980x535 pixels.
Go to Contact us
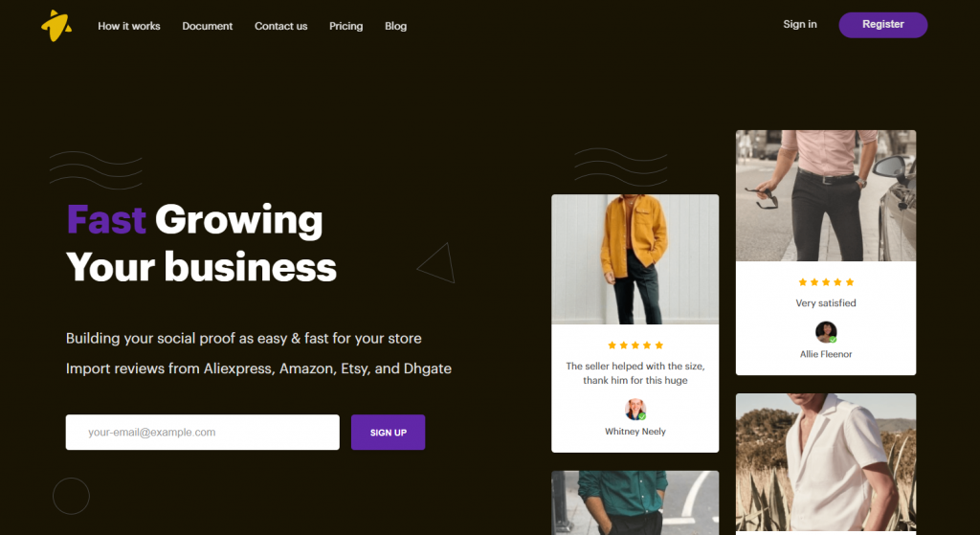coord(280,26)
